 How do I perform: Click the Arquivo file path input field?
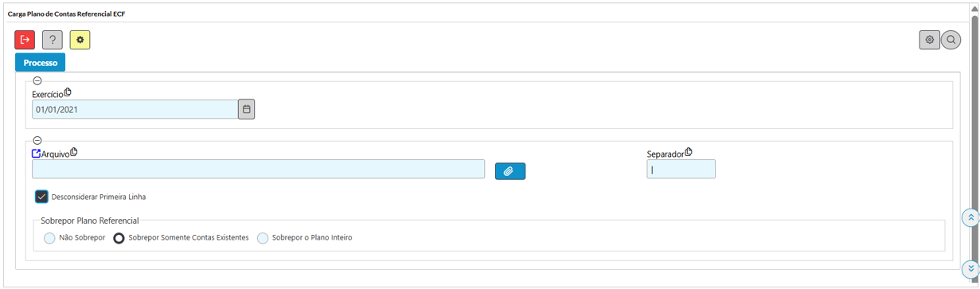pos(259,169)
